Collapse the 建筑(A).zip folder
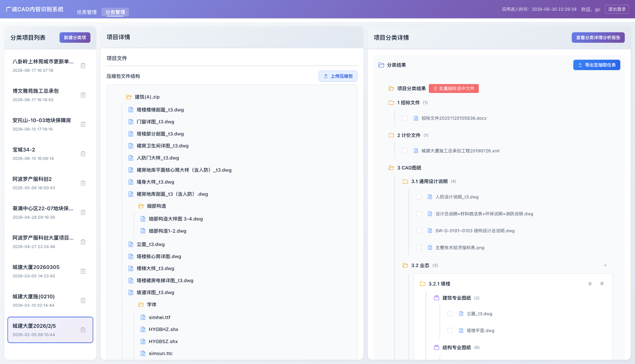 pyautogui.click(x=129, y=97)
